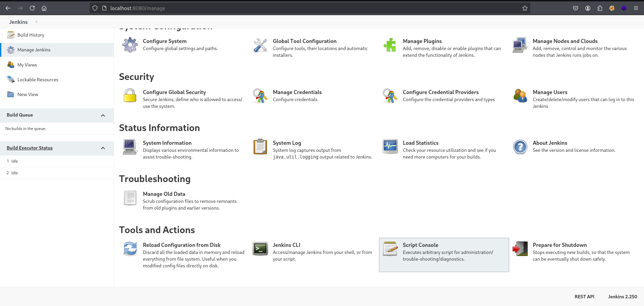The height and width of the screenshot is (306, 644).
Task: Click the Build Executor Status link
Action: (x=30, y=148)
